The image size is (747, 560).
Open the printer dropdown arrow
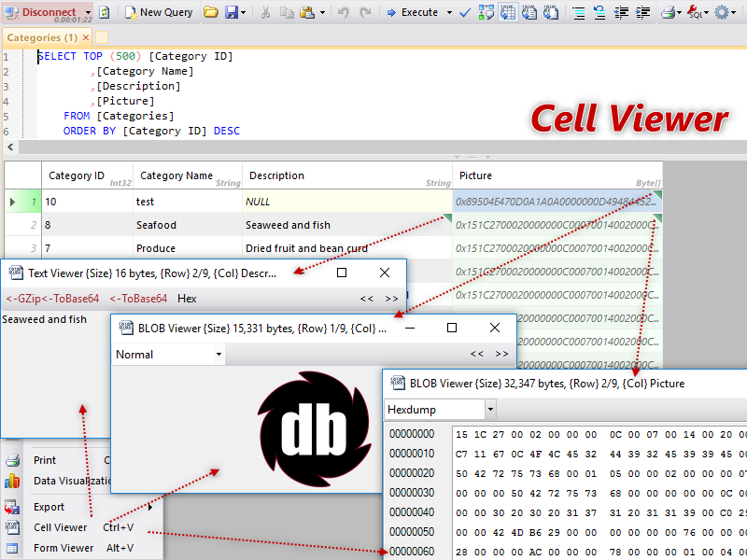[680, 13]
